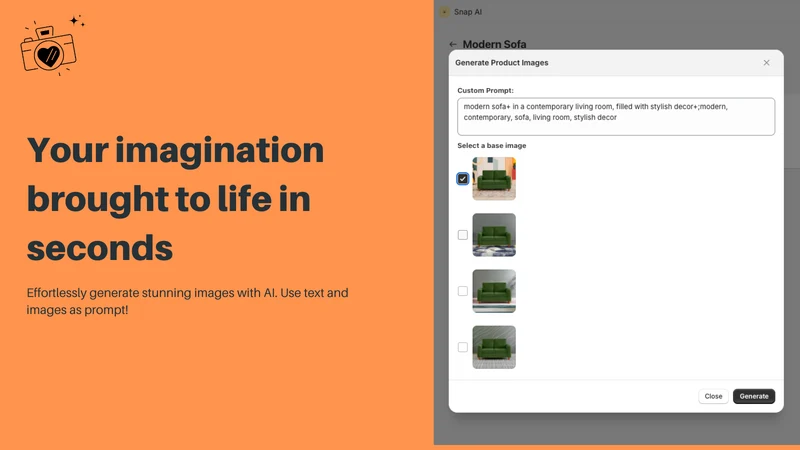
Task: Check the fourth base image checkbox
Action: tap(463, 347)
